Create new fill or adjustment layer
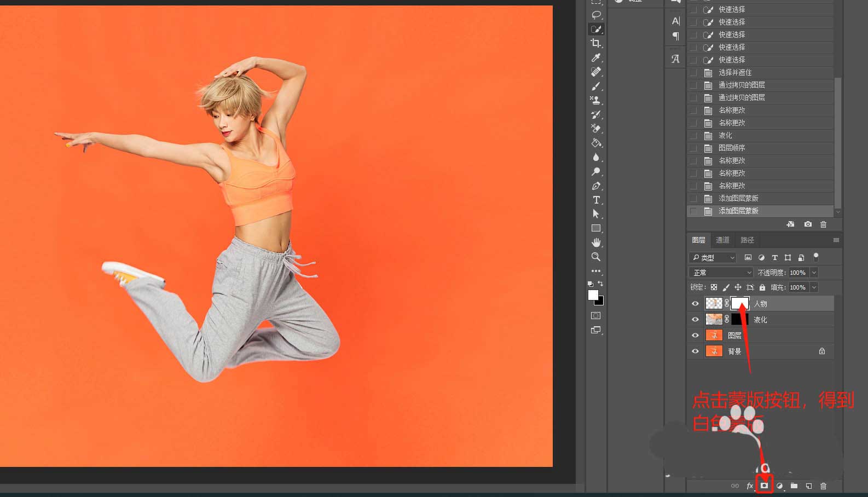The height and width of the screenshot is (497, 868). pyautogui.click(x=779, y=486)
